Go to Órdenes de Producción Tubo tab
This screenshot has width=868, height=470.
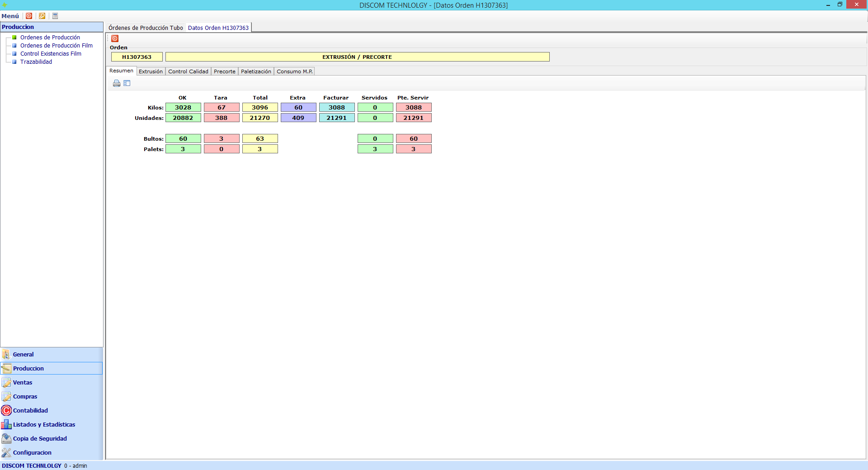coord(146,28)
